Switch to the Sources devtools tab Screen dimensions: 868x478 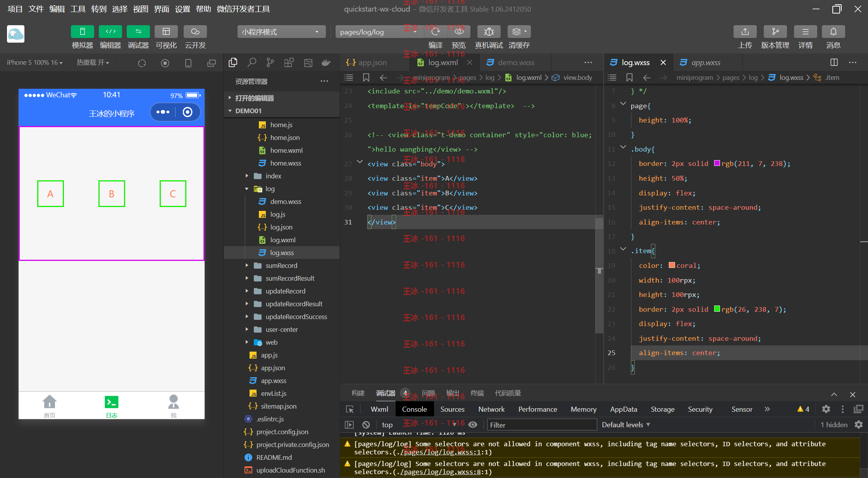point(452,409)
